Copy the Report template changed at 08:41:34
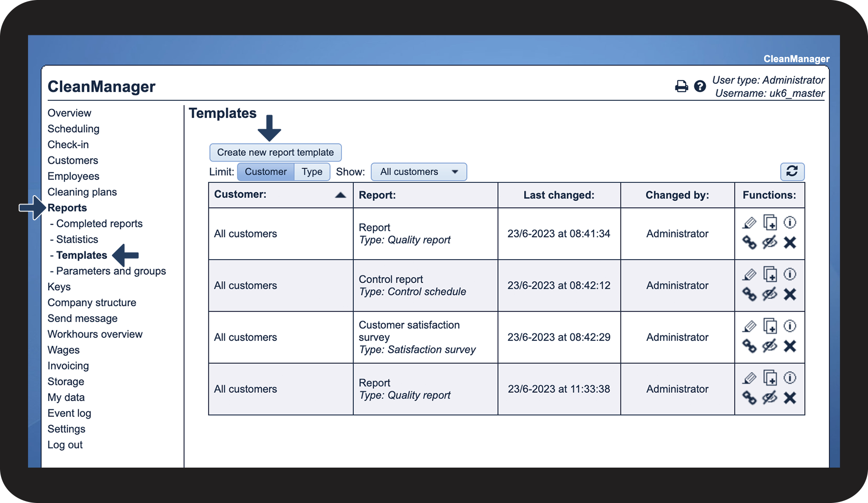 (770, 223)
